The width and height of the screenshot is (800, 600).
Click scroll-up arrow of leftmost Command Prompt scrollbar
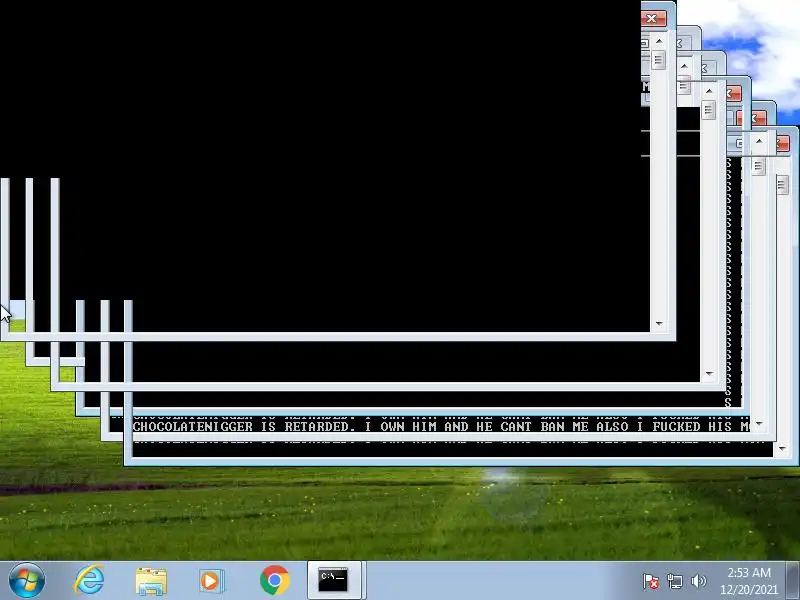click(659, 40)
